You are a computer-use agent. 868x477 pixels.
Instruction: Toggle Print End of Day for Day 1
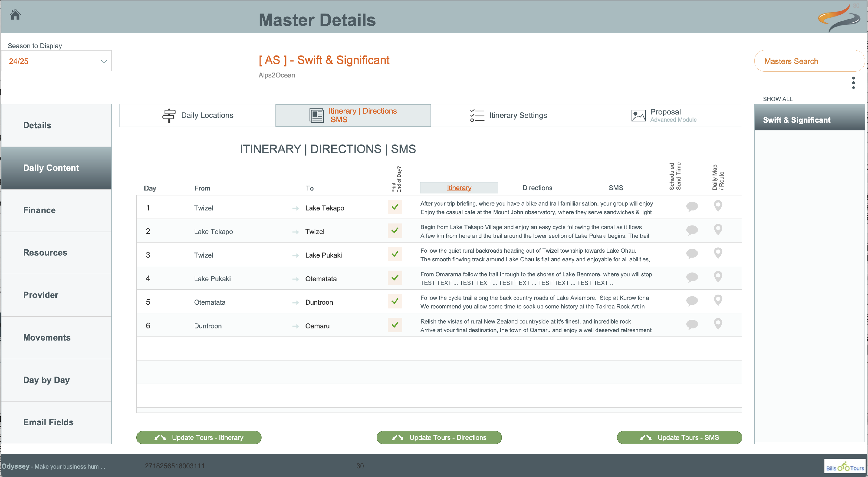click(x=395, y=207)
